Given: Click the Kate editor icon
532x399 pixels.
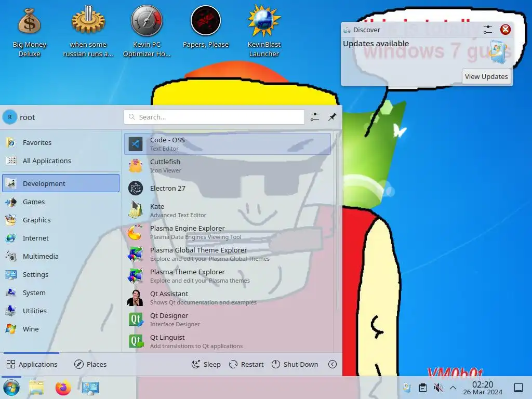Looking at the screenshot, I should click(136, 210).
